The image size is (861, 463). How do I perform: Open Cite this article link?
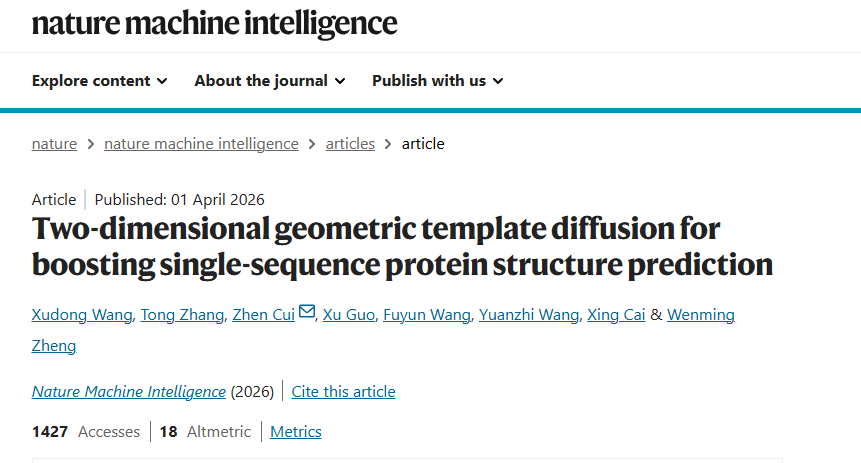pyautogui.click(x=343, y=392)
